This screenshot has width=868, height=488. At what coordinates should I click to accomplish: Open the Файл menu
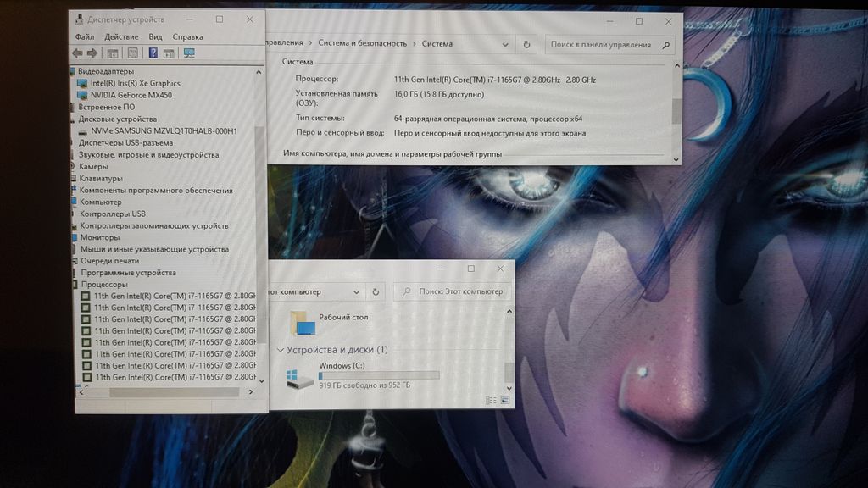[x=85, y=37]
